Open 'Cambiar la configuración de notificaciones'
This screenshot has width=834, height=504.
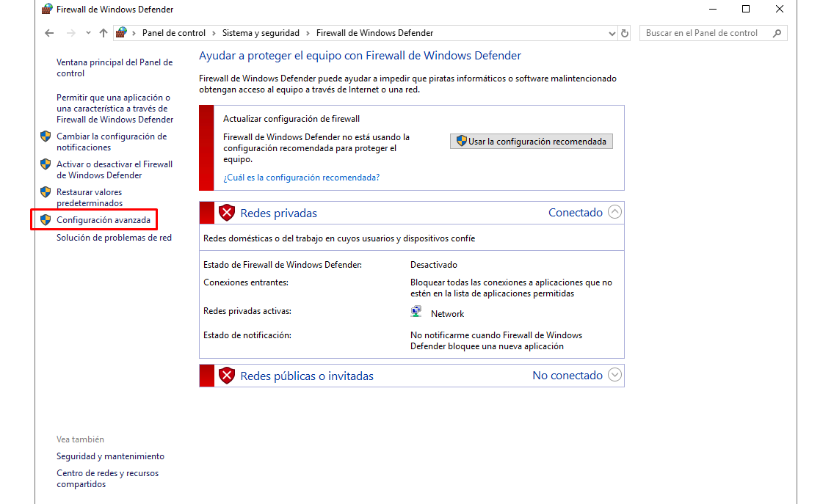coord(112,142)
